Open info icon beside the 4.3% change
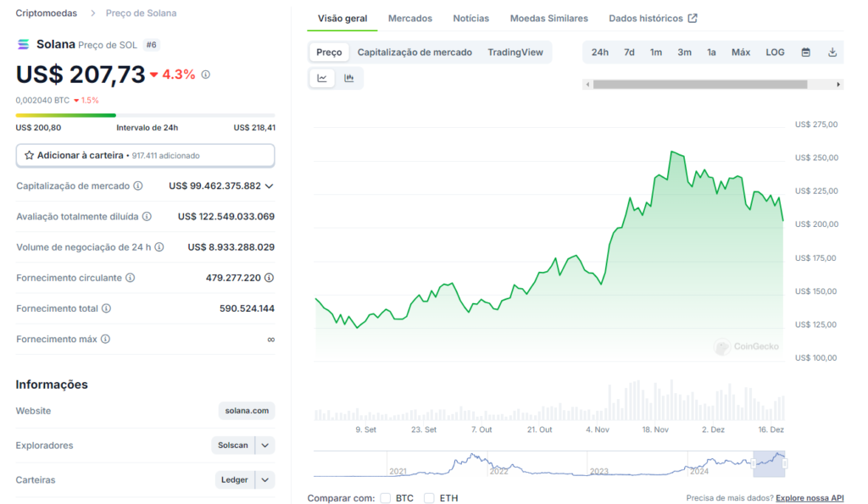Image resolution: width=868 pixels, height=504 pixels. (x=205, y=75)
